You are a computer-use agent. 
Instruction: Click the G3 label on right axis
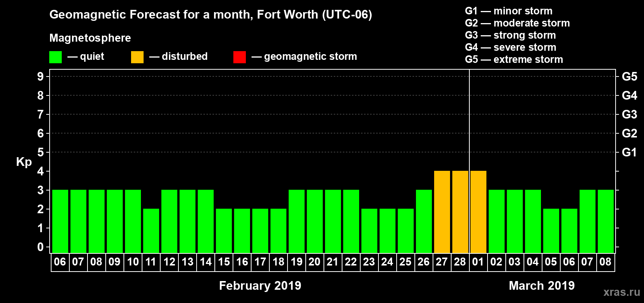(629, 114)
